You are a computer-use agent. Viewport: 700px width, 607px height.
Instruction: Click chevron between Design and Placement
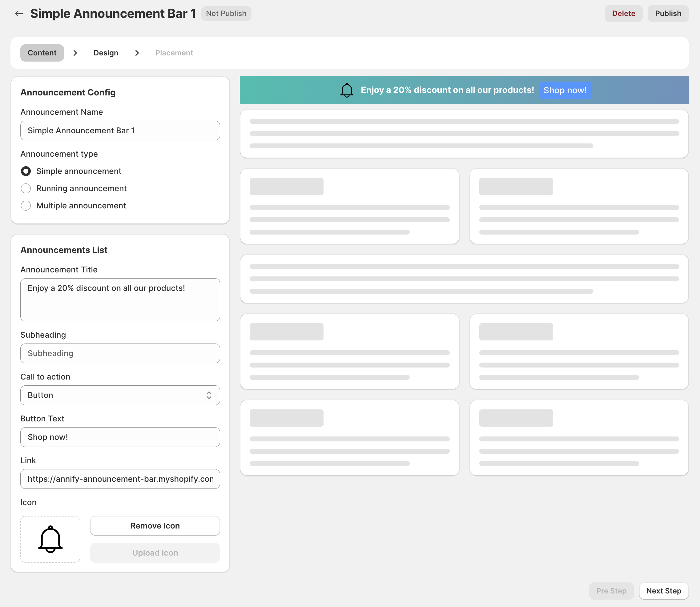[137, 53]
